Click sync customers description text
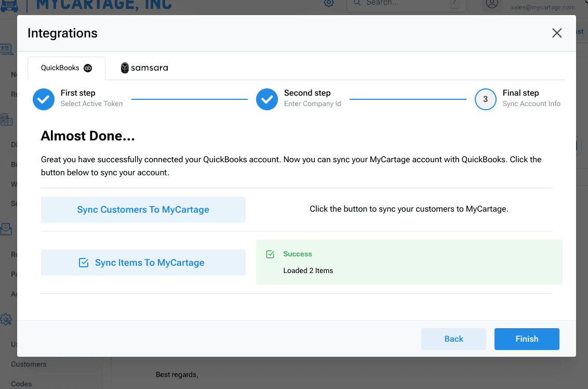The width and height of the screenshot is (588, 389). click(x=409, y=209)
